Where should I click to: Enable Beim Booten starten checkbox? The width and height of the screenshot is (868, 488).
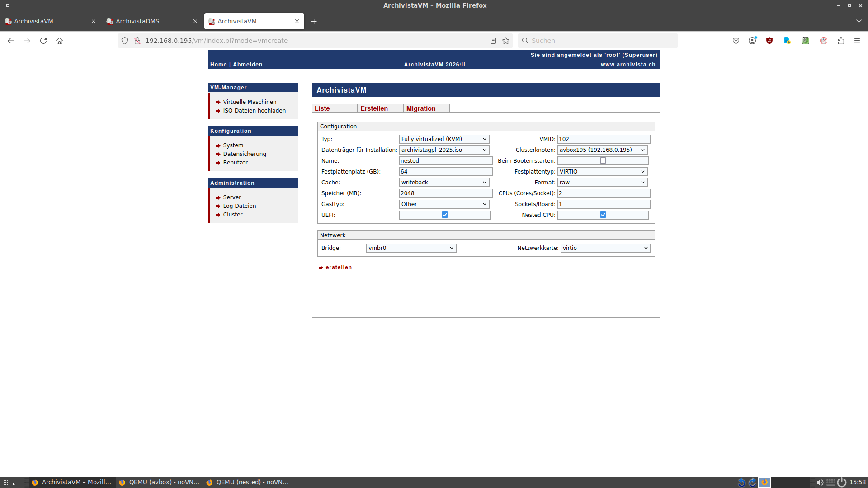pyautogui.click(x=603, y=160)
